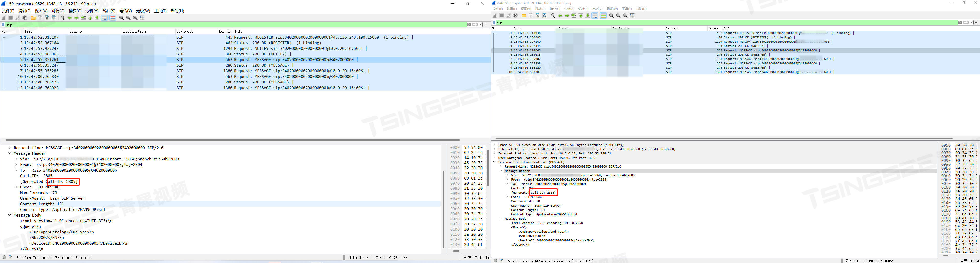This screenshot has width=980, height=263.
Task: Open 统计(S) menu in 152_easyshark window
Action: coord(109,11)
